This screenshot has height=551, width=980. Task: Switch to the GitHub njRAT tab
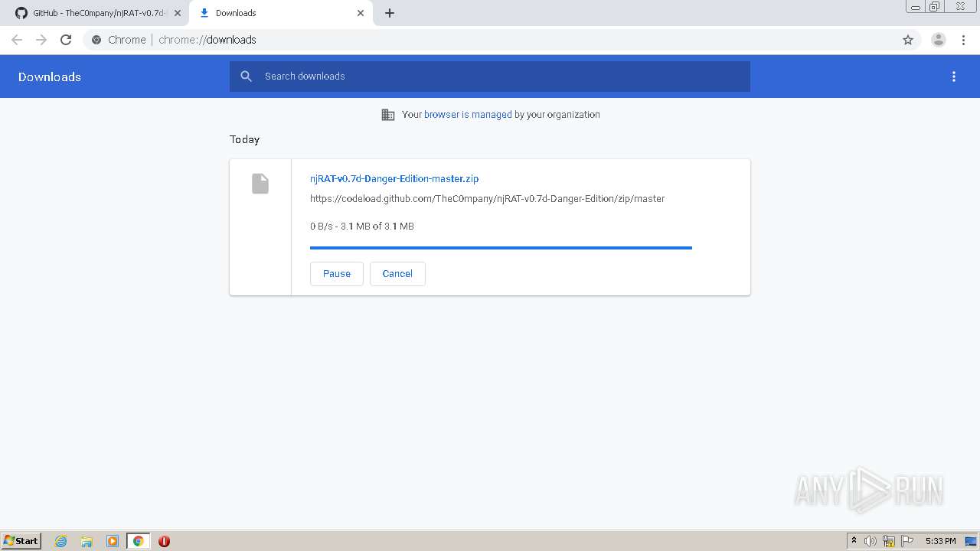point(96,13)
